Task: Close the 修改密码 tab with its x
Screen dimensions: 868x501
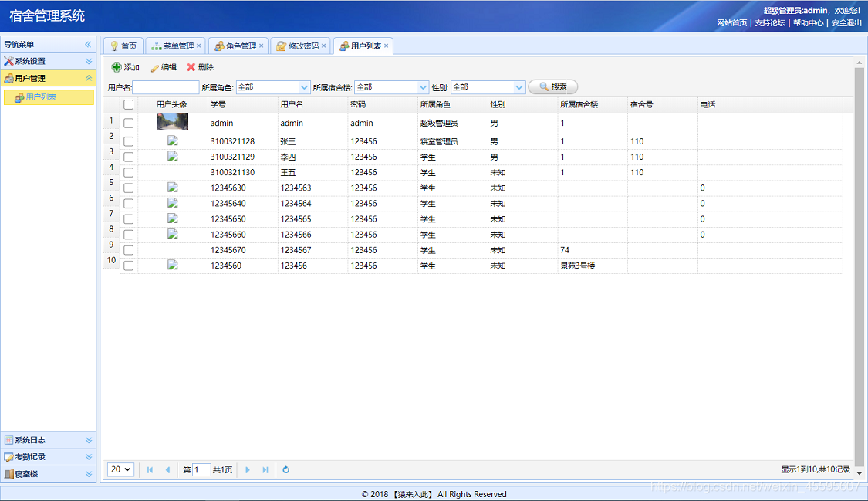Action: pos(324,46)
